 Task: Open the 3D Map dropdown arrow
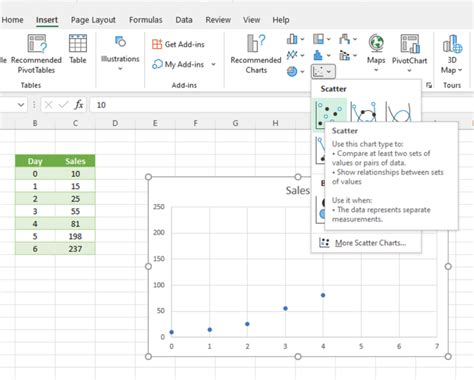point(460,70)
